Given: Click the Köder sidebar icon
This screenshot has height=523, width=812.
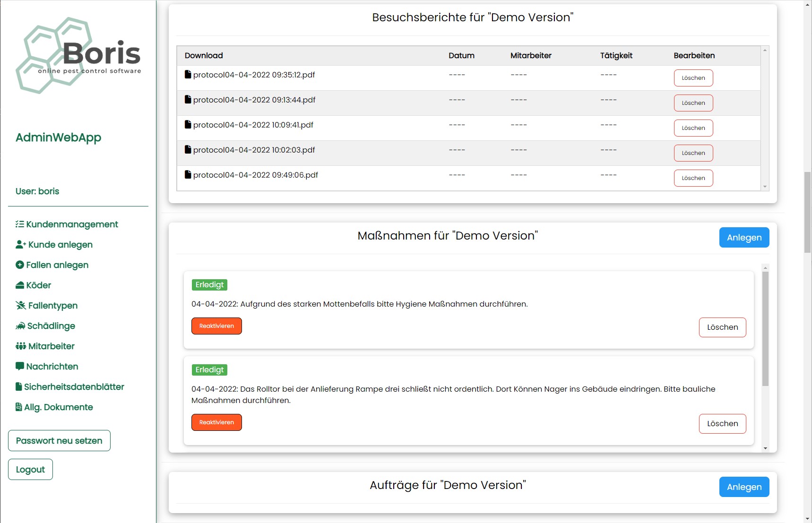Looking at the screenshot, I should pyautogui.click(x=20, y=285).
